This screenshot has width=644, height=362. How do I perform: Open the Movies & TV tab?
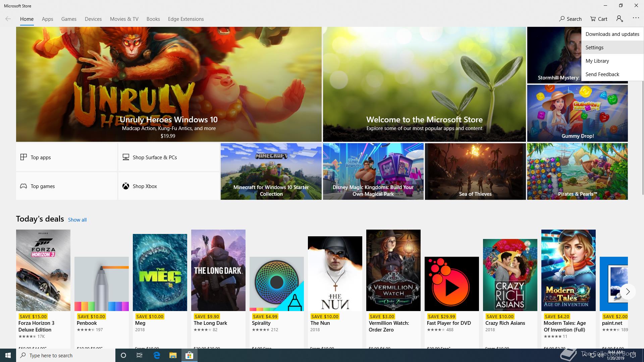coord(124,19)
